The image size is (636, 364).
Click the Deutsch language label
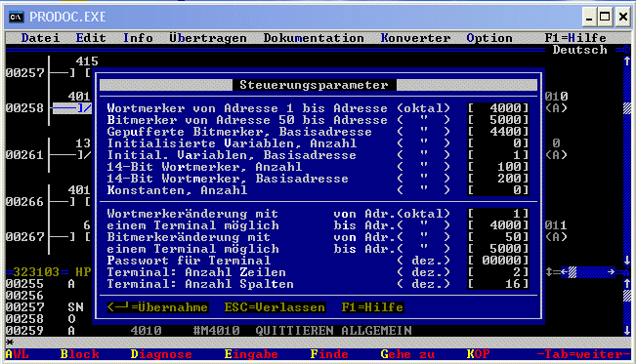tap(579, 50)
